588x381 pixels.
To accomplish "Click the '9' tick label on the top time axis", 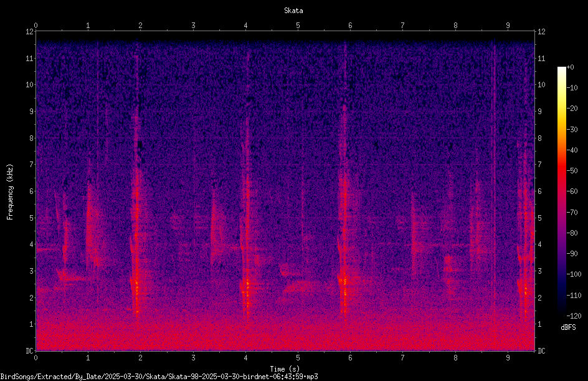I will click(508, 25).
